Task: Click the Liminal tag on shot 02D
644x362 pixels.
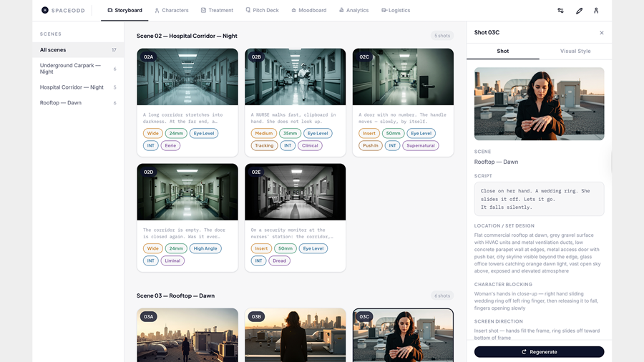Action: (x=172, y=260)
